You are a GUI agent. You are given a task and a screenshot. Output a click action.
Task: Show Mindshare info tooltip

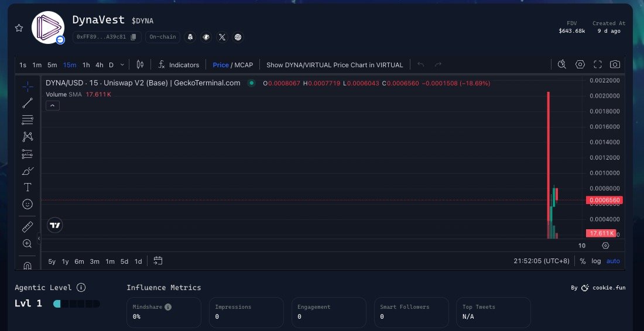[x=168, y=307]
